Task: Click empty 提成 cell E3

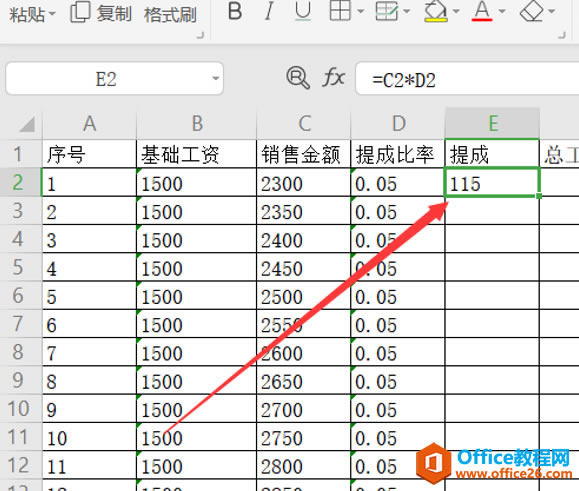Action: (x=492, y=211)
